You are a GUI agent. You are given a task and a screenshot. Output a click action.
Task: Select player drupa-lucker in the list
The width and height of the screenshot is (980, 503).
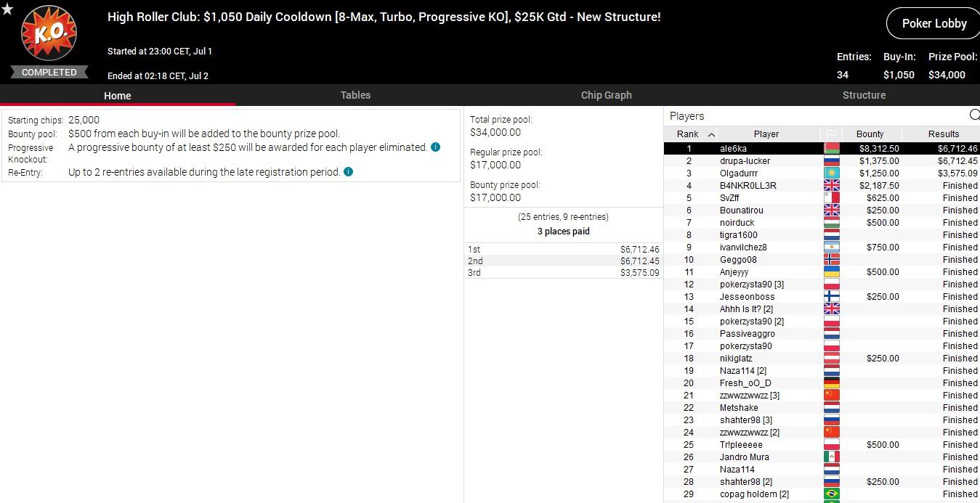tap(745, 161)
